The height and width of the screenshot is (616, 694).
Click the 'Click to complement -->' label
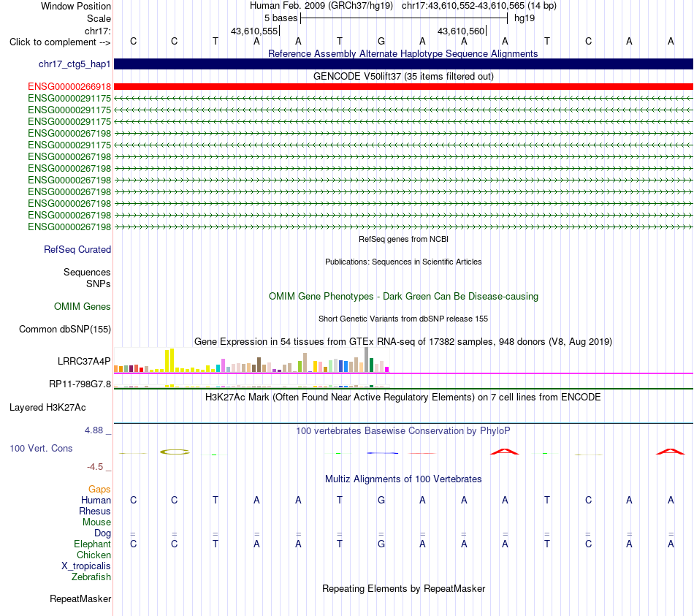point(60,42)
